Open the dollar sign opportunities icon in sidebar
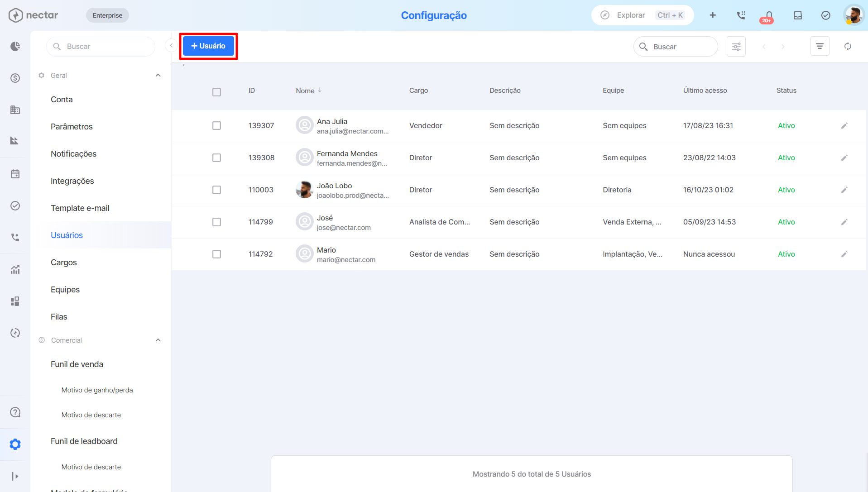The width and height of the screenshot is (868, 492). click(15, 78)
